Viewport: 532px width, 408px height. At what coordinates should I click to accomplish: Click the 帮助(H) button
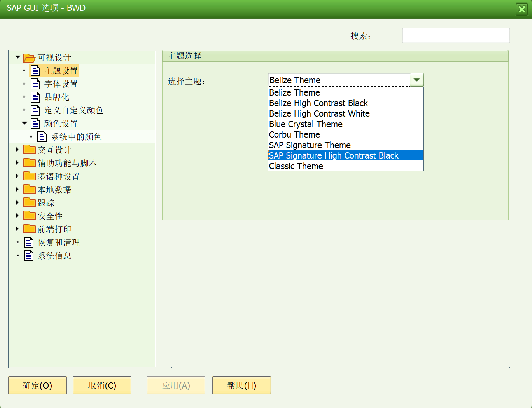coord(241,385)
